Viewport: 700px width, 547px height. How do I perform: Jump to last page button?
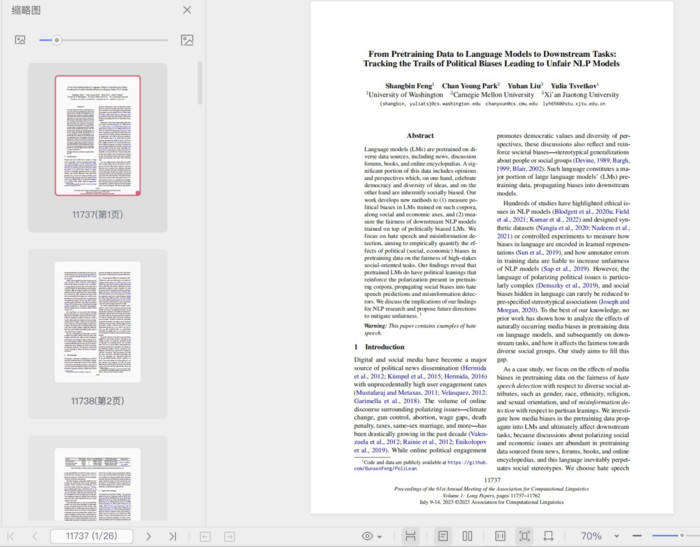tap(173, 536)
